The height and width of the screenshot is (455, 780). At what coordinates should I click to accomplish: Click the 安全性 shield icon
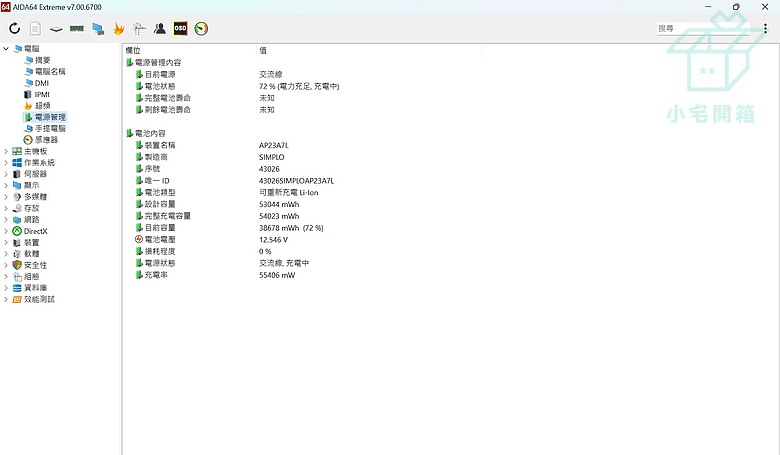(x=17, y=265)
